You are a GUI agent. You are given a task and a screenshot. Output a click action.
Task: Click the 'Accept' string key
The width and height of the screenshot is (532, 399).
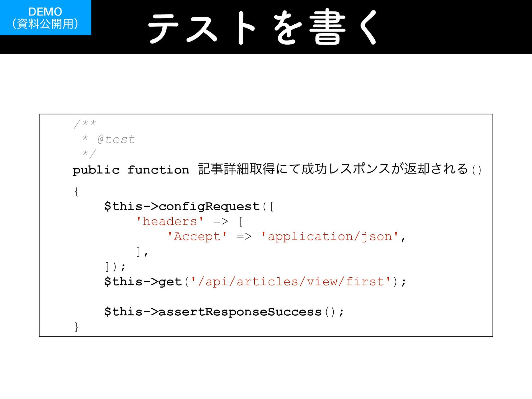197,236
